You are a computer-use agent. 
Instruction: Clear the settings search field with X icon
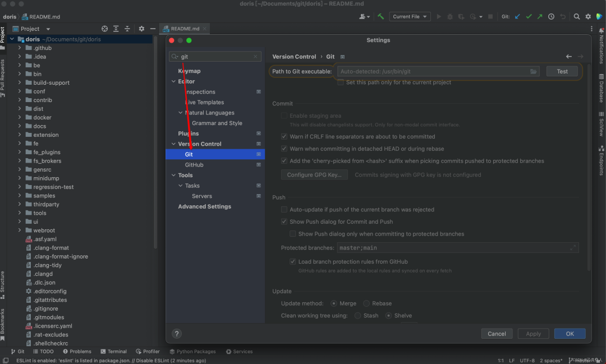tap(256, 57)
